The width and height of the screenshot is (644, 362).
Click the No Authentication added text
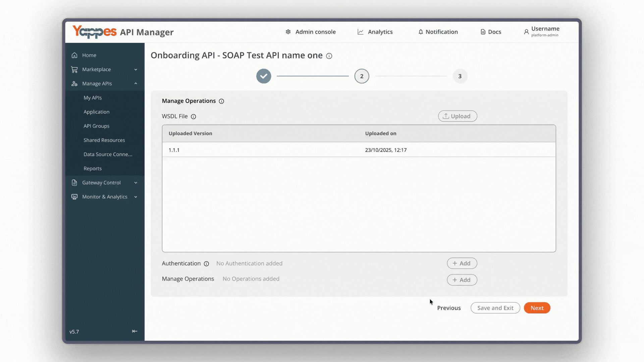(249, 263)
